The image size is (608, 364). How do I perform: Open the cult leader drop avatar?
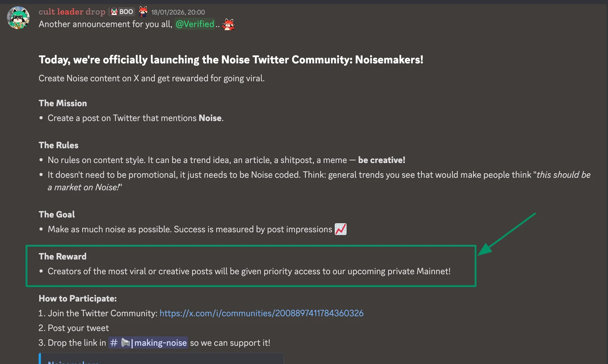(x=18, y=17)
